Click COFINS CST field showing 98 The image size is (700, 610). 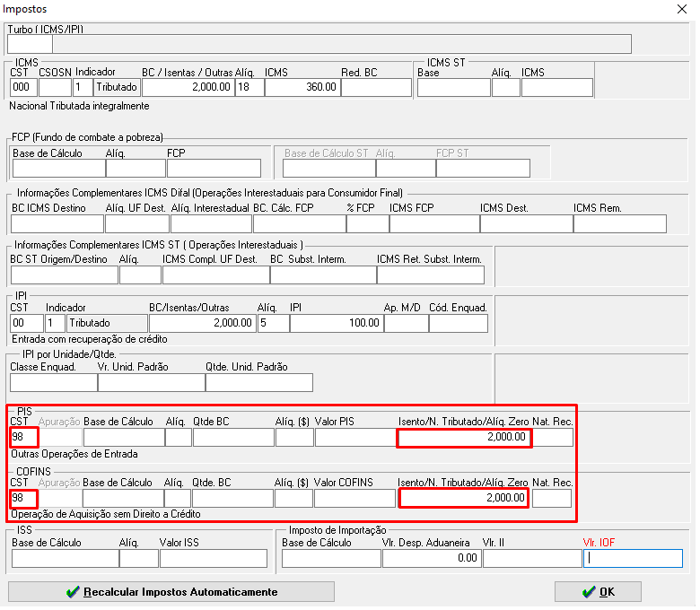(23, 499)
